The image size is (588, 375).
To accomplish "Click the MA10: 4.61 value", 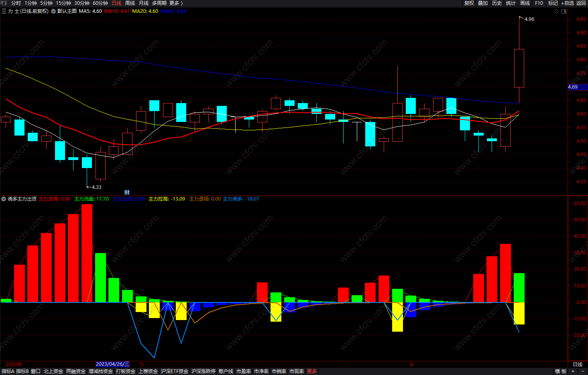I will coord(117,11).
